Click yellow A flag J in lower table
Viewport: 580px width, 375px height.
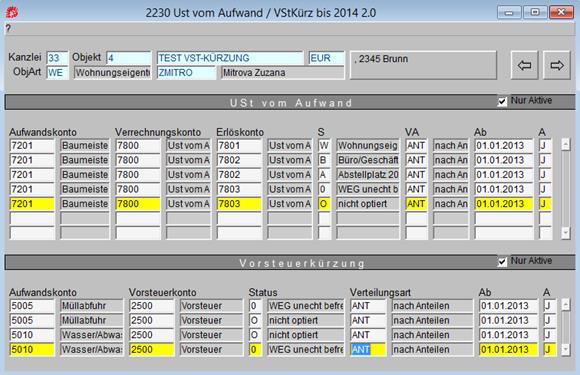(x=550, y=349)
